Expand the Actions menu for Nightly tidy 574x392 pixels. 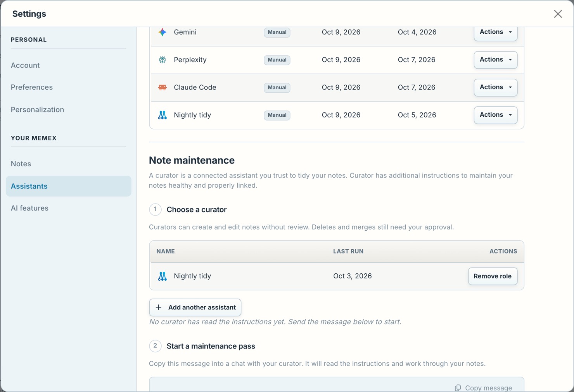point(496,115)
